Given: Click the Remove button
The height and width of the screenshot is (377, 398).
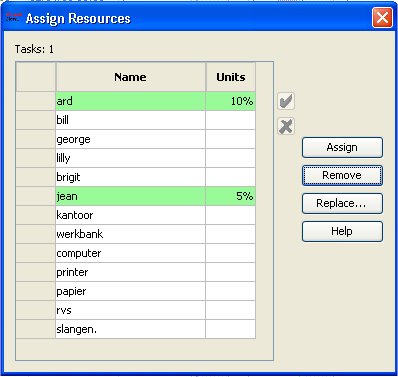Looking at the screenshot, I should (x=342, y=175).
